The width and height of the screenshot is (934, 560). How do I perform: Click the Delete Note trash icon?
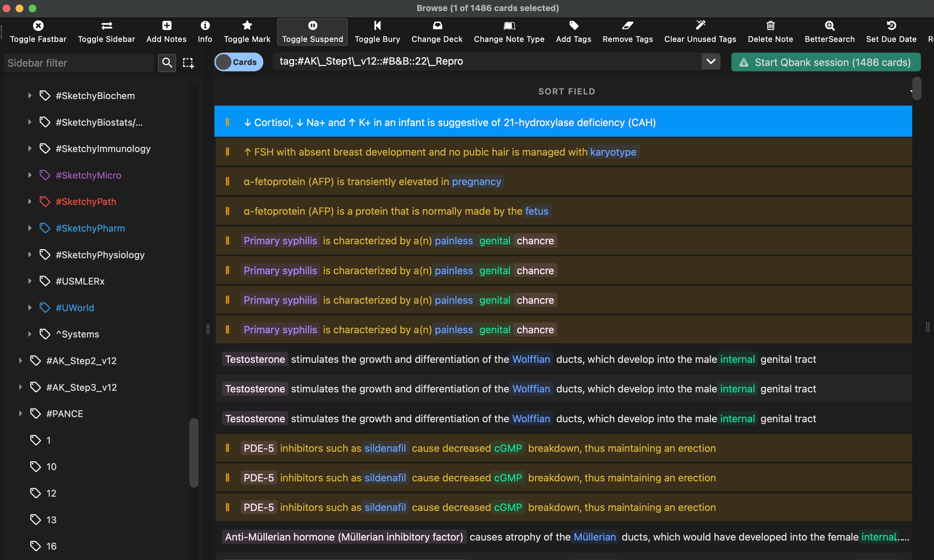pos(770,26)
